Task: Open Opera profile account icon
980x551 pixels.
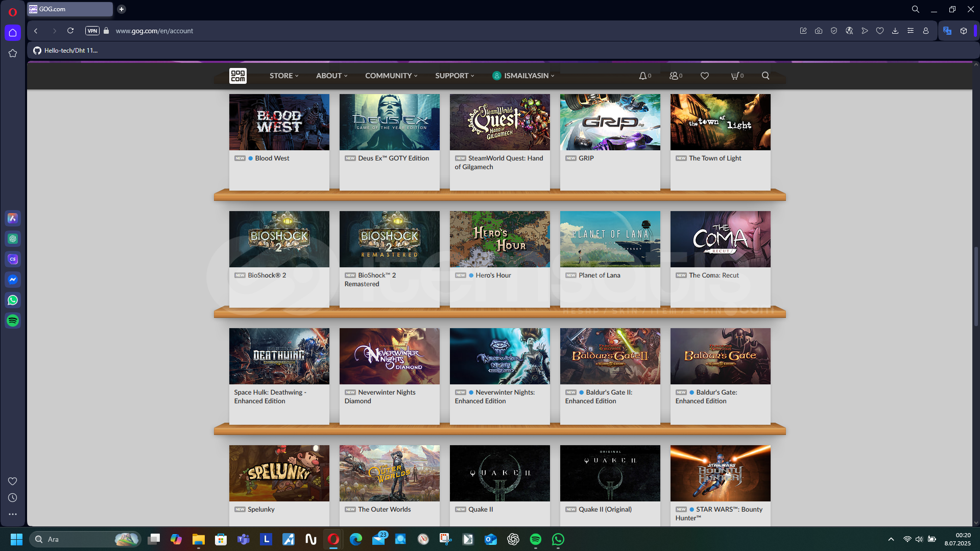Action: [925, 31]
